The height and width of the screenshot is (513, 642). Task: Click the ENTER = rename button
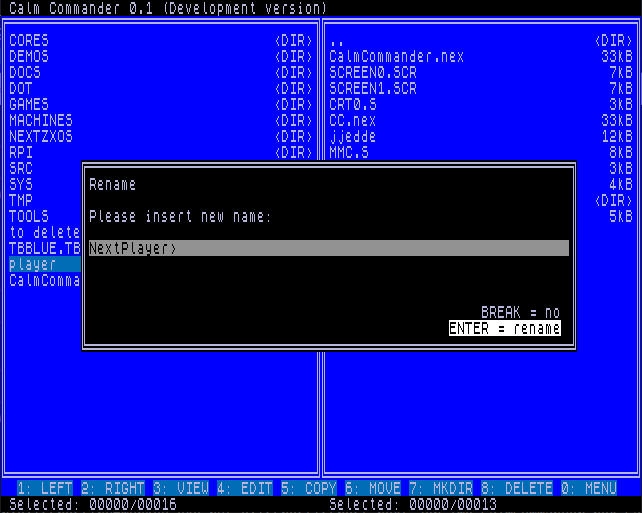[x=504, y=329]
